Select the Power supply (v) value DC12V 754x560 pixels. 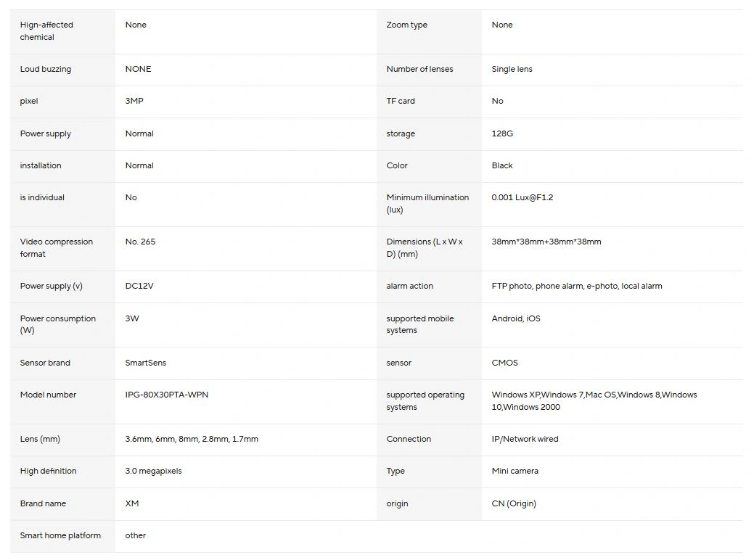click(139, 286)
